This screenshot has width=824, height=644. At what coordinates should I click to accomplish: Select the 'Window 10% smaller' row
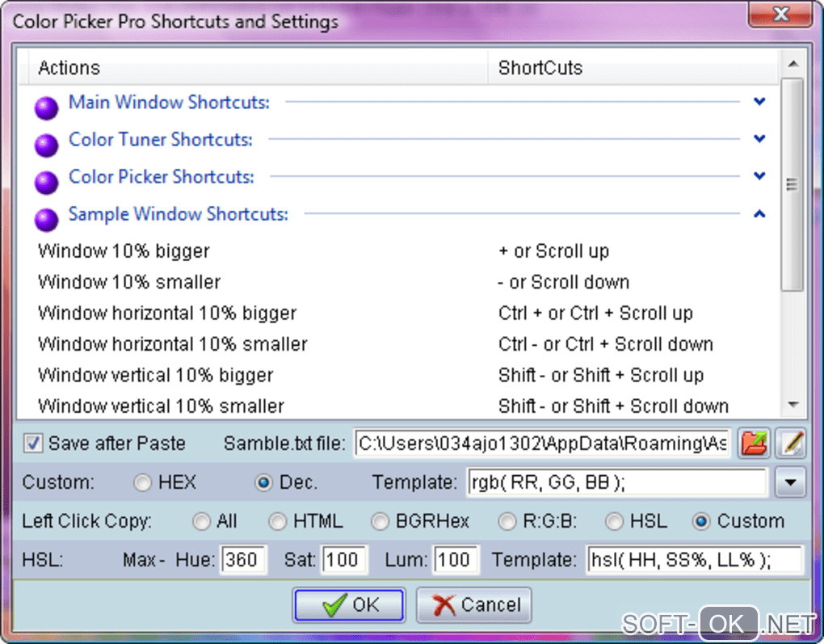(x=398, y=282)
